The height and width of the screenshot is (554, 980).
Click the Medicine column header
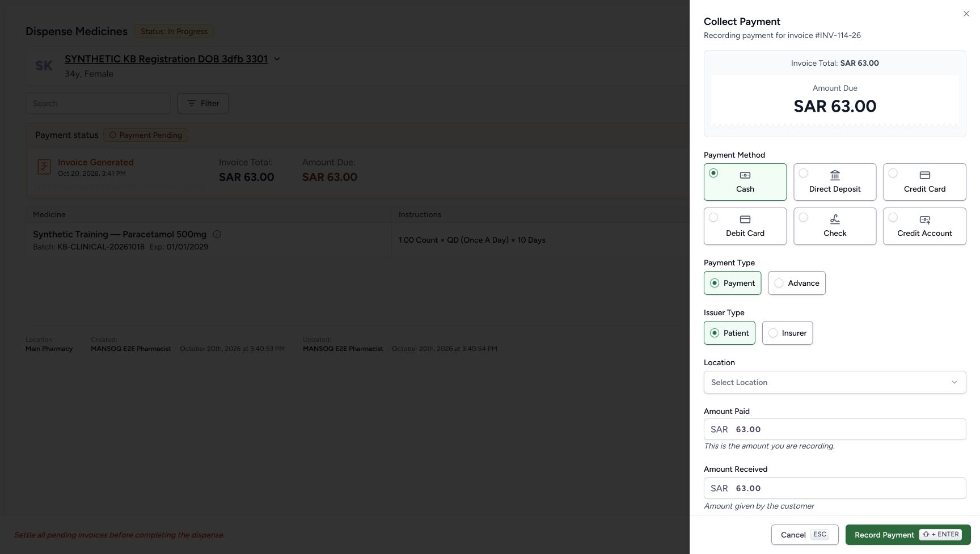(x=49, y=214)
